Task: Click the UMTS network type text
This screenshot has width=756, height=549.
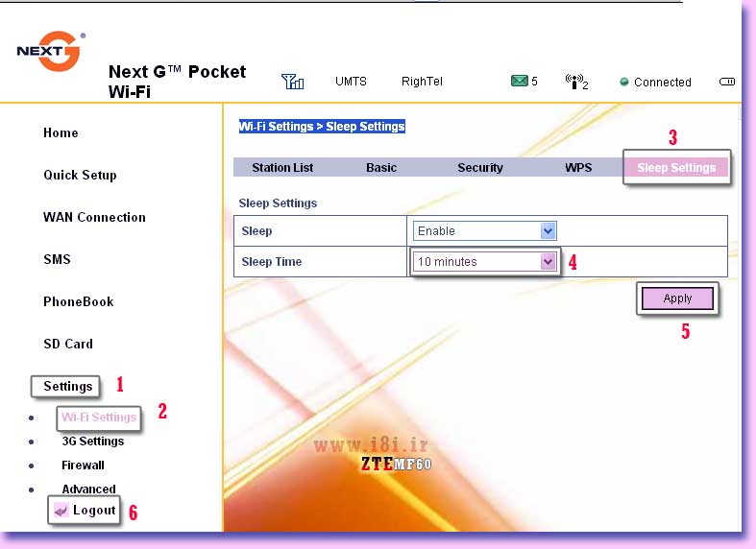Action: coord(351,82)
